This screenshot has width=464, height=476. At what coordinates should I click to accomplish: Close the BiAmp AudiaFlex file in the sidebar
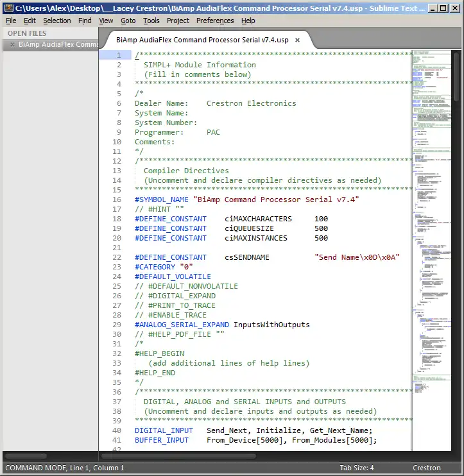click(x=12, y=45)
